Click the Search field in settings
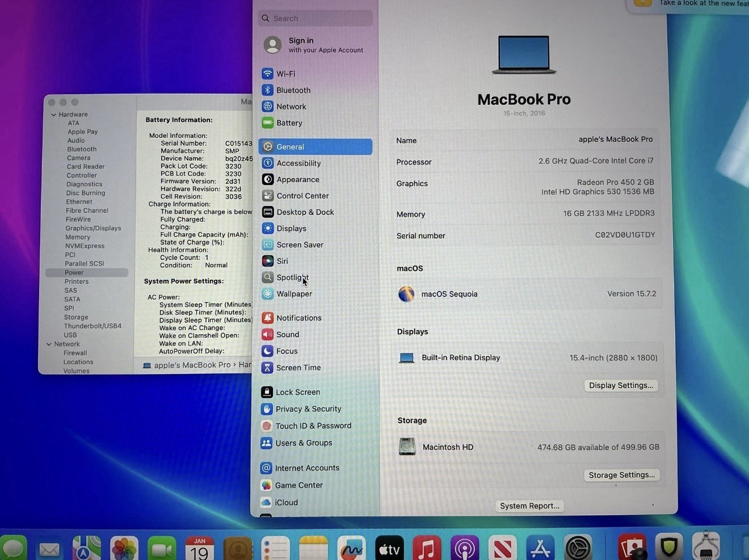 point(315,18)
